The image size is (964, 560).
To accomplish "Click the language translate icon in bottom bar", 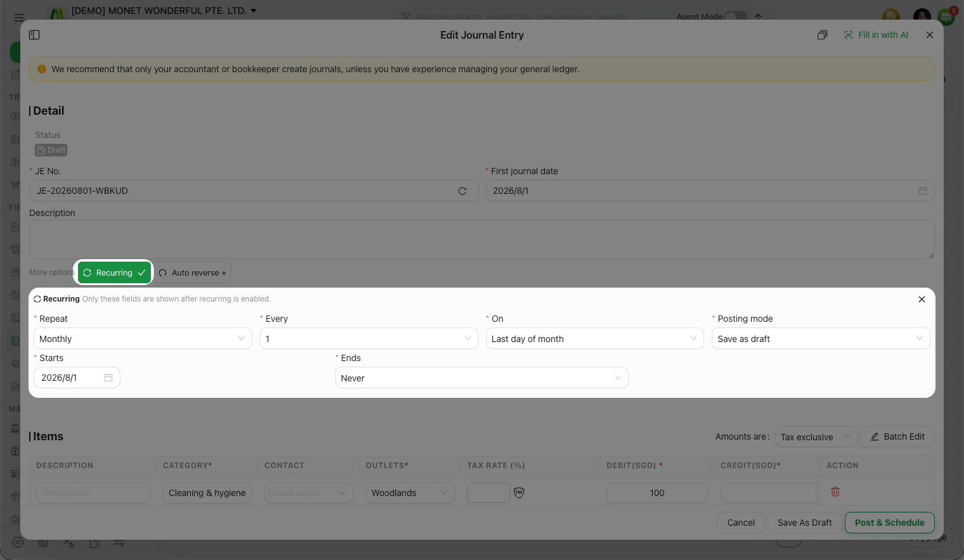I will 68,543.
